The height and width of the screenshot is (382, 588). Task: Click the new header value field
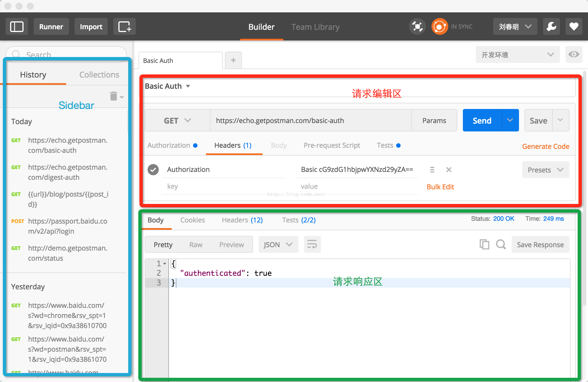[357, 186]
